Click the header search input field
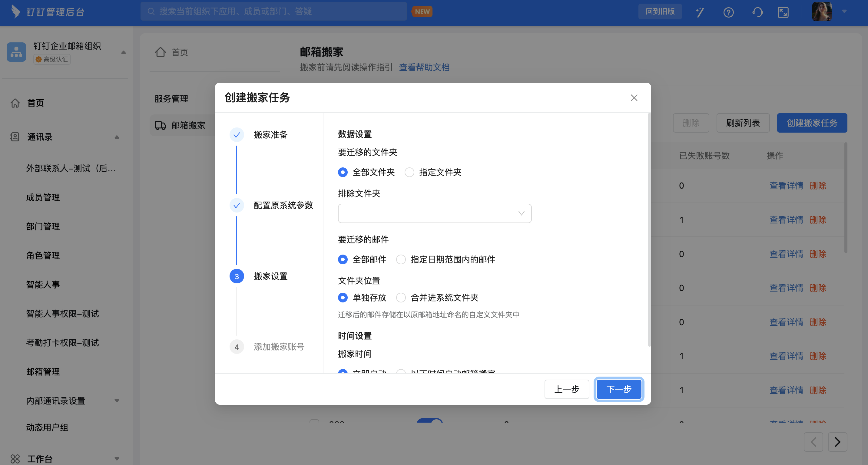Screen dimensions: 868x465 273,12
